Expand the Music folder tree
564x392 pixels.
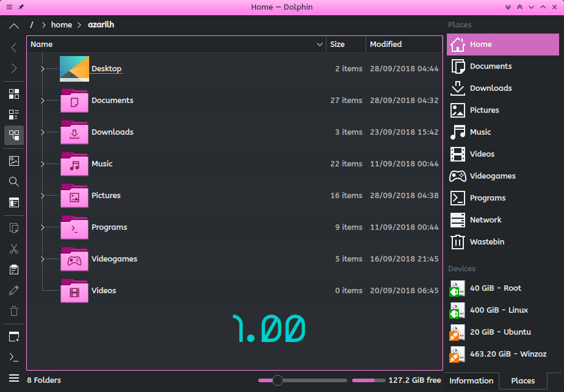click(x=43, y=163)
